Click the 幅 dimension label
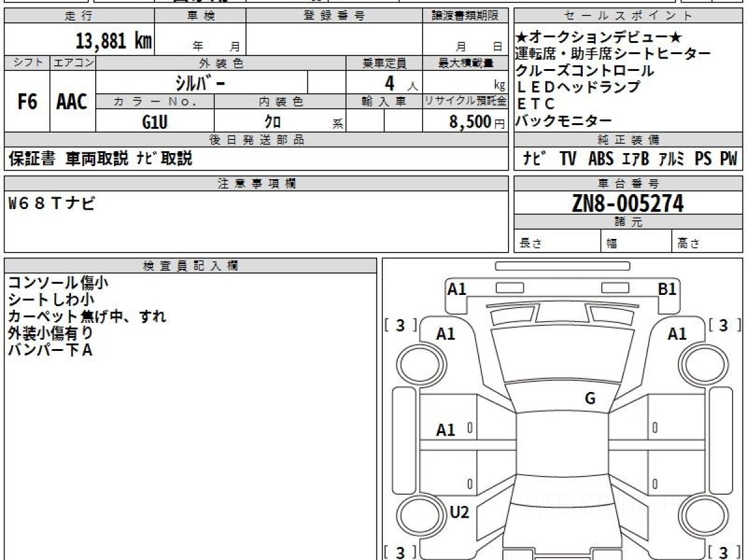This screenshot has width=747, height=560. coord(612,244)
